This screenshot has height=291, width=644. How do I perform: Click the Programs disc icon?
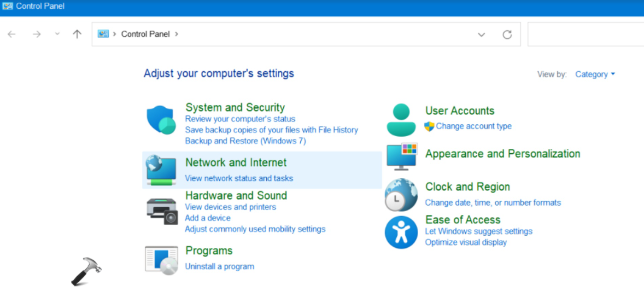tap(161, 259)
